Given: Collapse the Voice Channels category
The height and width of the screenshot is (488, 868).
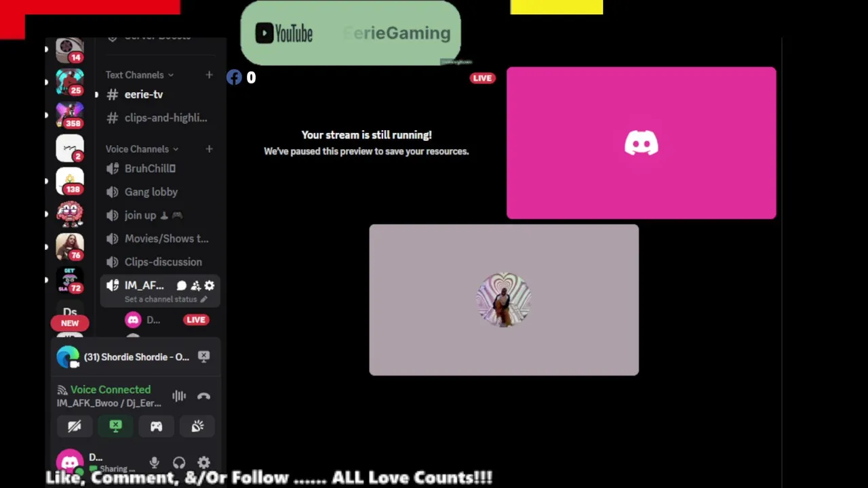Looking at the screenshot, I should click(142, 149).
